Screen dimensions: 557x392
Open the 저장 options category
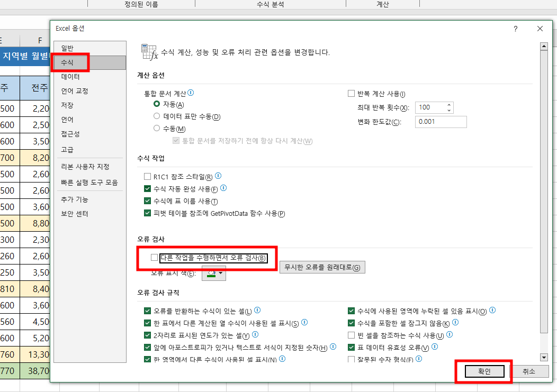89,105
